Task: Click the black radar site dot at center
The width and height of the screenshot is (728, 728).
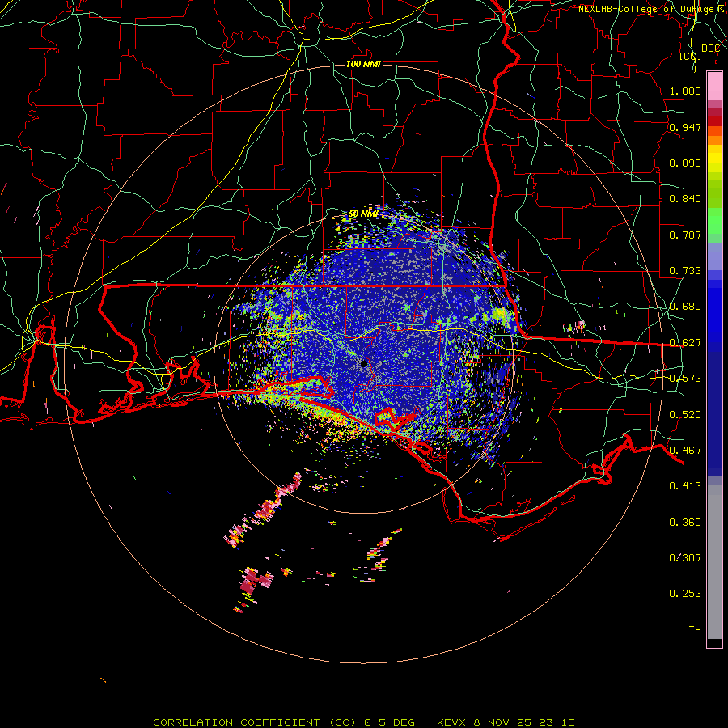Action: point(363,363)
